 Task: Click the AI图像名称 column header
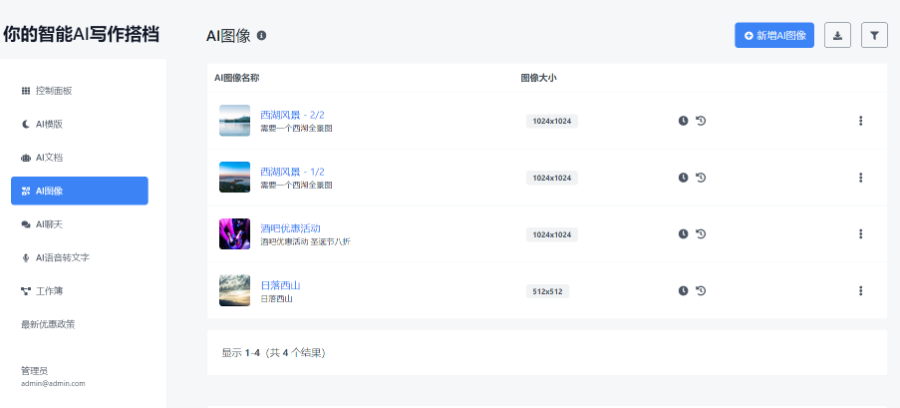click(x=236, y=78)
